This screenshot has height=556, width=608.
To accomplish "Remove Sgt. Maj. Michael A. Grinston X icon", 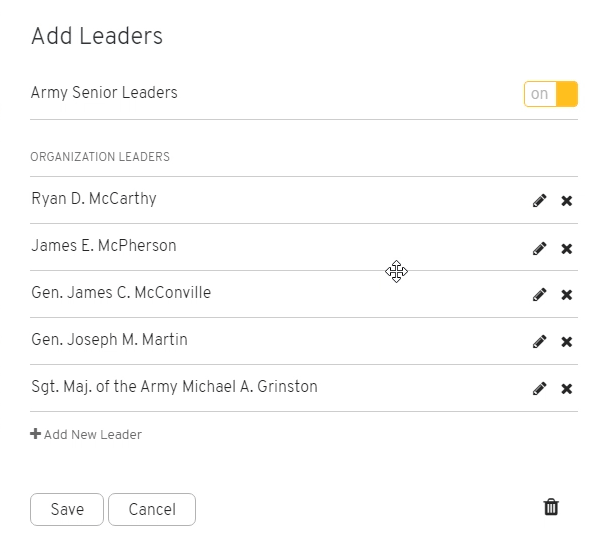I will pyautogui.click(x=567, y=389).
